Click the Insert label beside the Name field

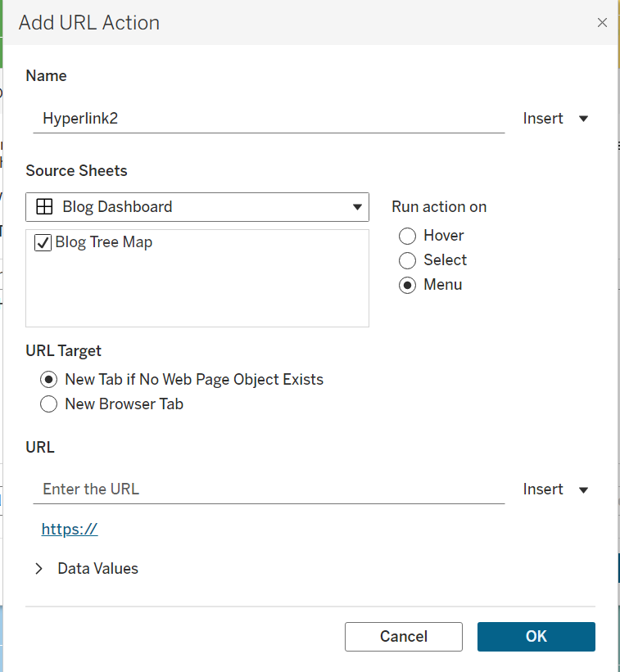[x=543, y=119]
